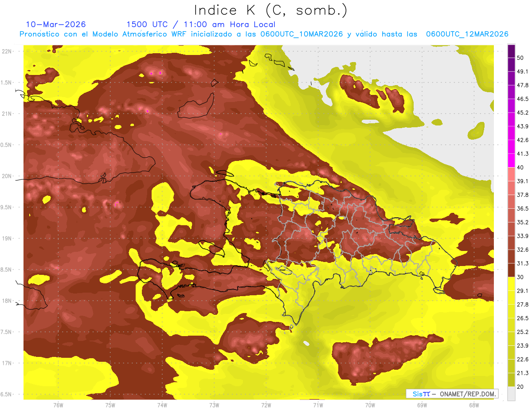
Task: Click the "71W" longitude label
Action: point(318,405)
